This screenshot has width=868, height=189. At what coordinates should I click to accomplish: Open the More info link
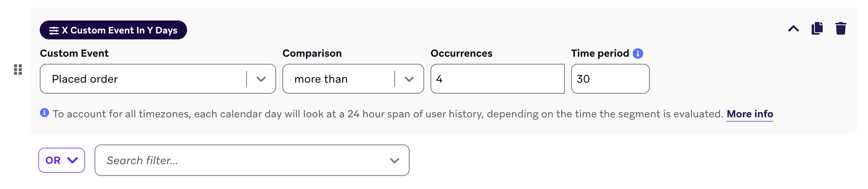[750, 114]
